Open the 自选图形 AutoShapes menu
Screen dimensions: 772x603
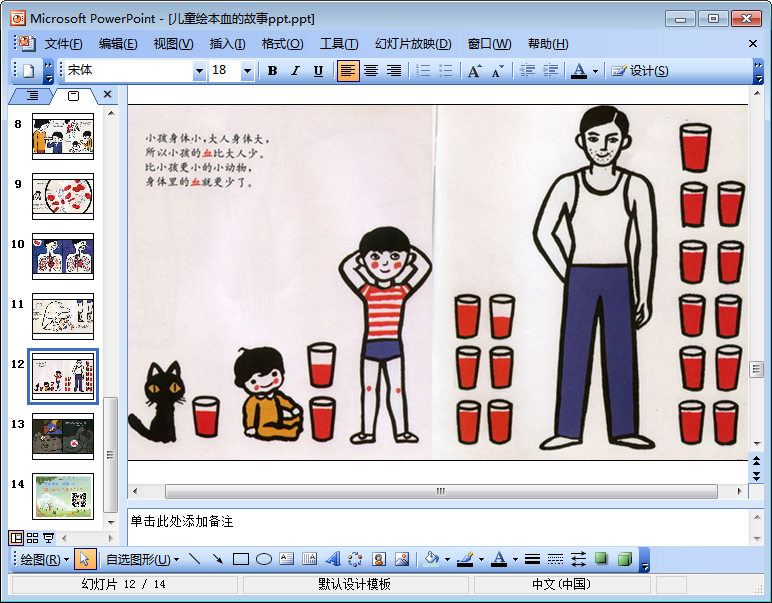click(x=142, y=559)
